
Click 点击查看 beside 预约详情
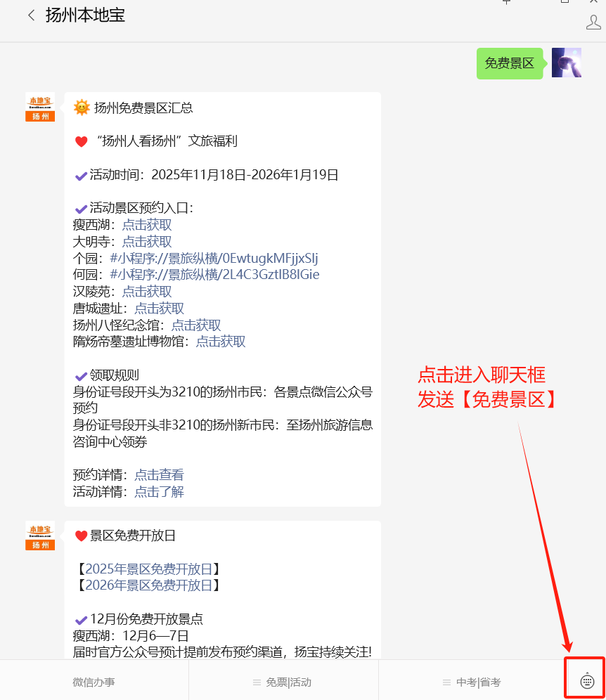click(159, 474)
